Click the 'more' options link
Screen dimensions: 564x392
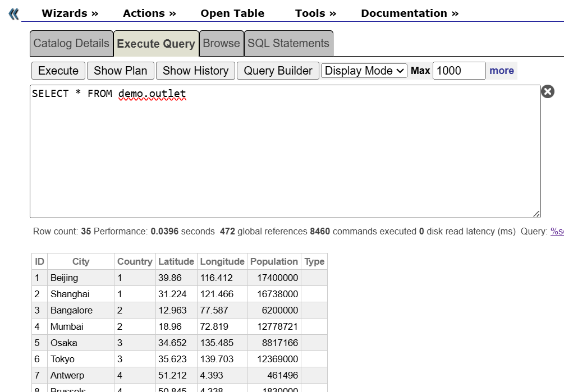pos(501,71)
